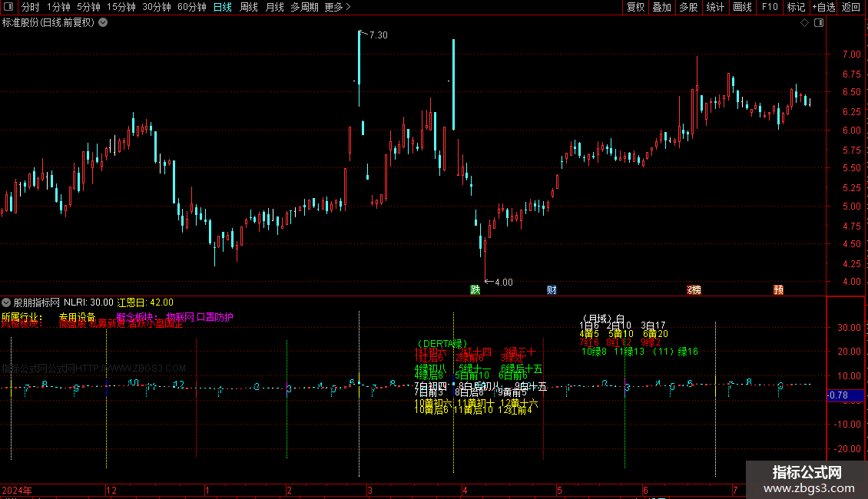Click the diamond icon at chart top-right

[804, 23]
